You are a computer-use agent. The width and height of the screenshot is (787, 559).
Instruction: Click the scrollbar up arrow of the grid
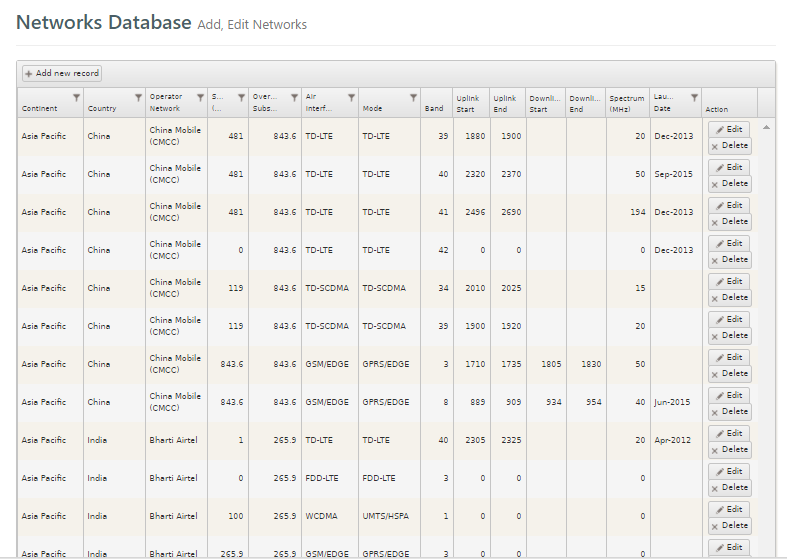[766, 127]
